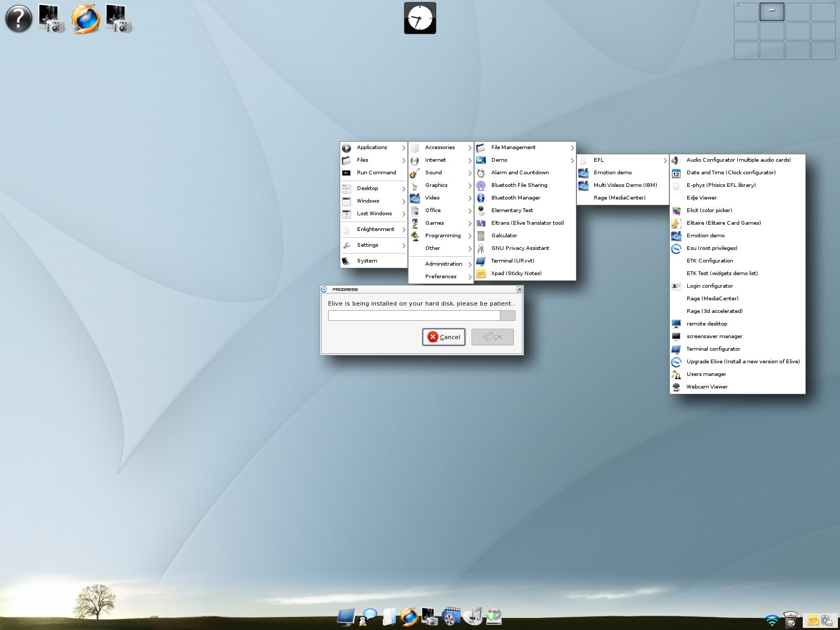Expand the Games category
Viewport: 840px width, 630px height.
coord(441,223)
